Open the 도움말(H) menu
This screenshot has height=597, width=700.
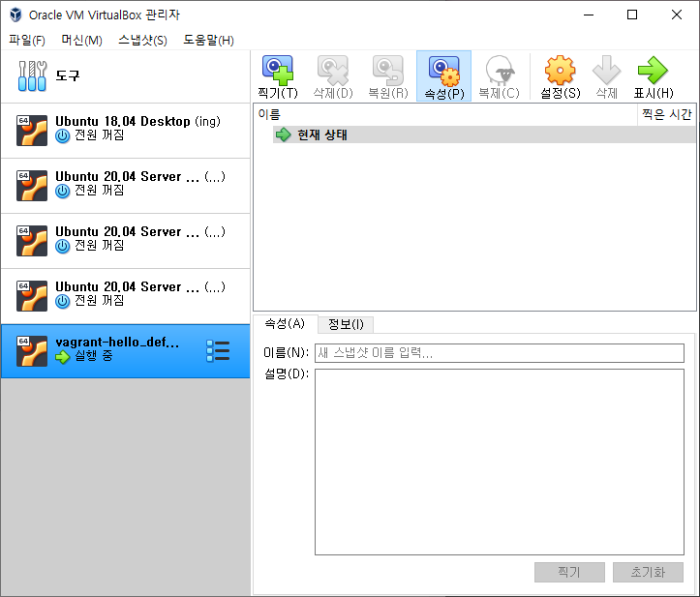[x=208, y=41]
